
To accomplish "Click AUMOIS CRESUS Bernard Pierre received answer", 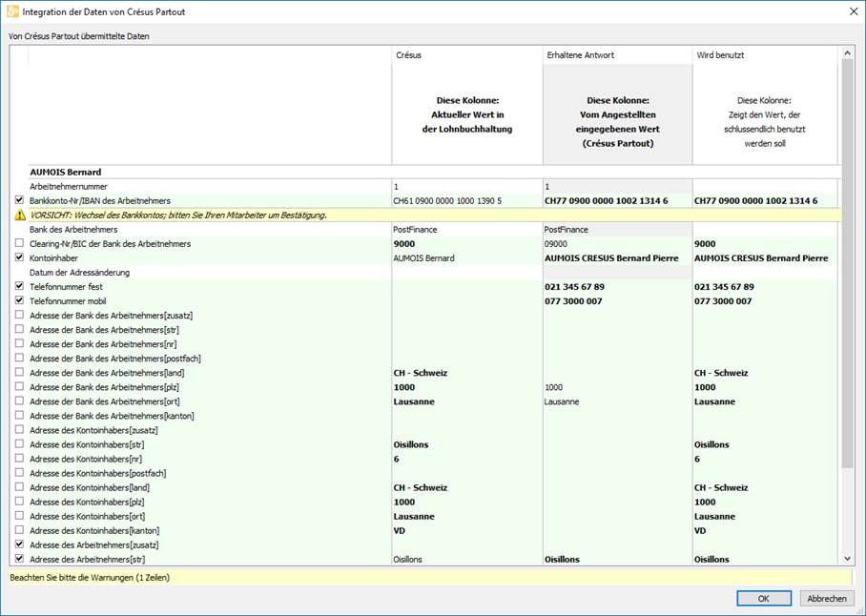I will pyautogui.click(x=611, y=258).
